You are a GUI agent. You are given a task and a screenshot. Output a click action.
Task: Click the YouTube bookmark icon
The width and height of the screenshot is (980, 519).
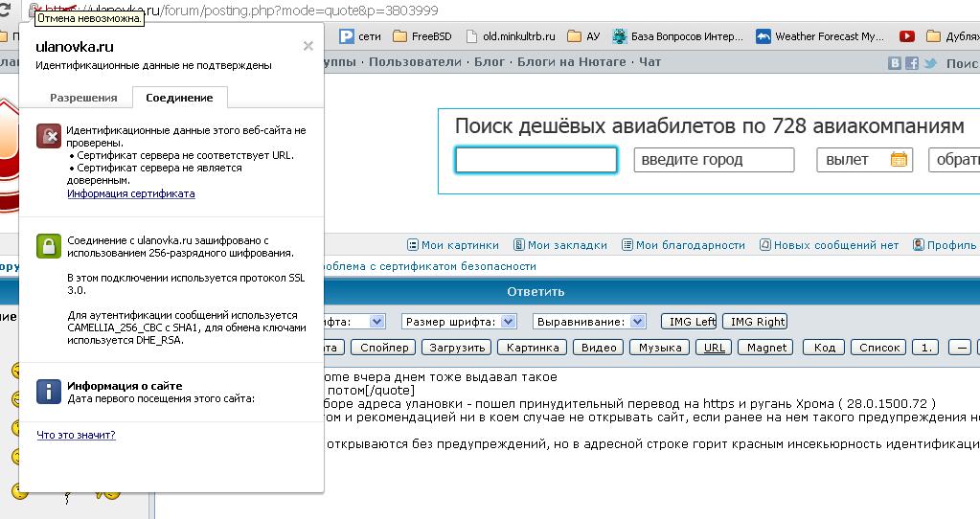coord(906,36)
